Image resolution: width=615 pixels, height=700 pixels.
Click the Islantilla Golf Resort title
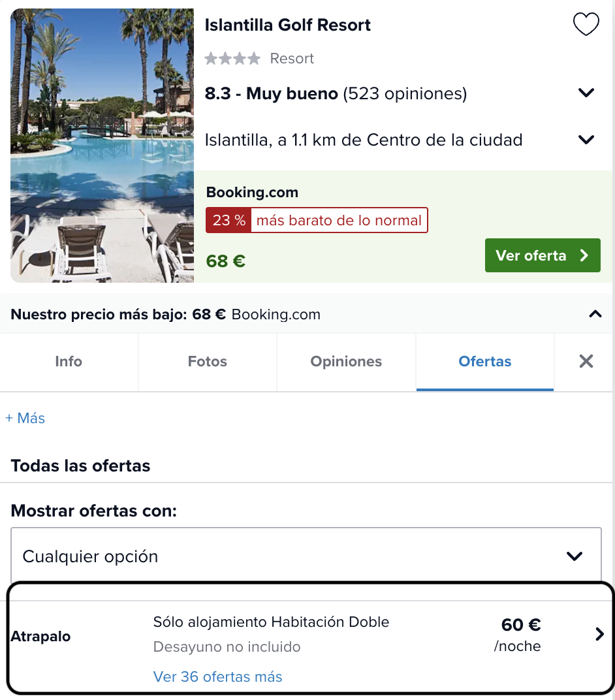[288, 25]
